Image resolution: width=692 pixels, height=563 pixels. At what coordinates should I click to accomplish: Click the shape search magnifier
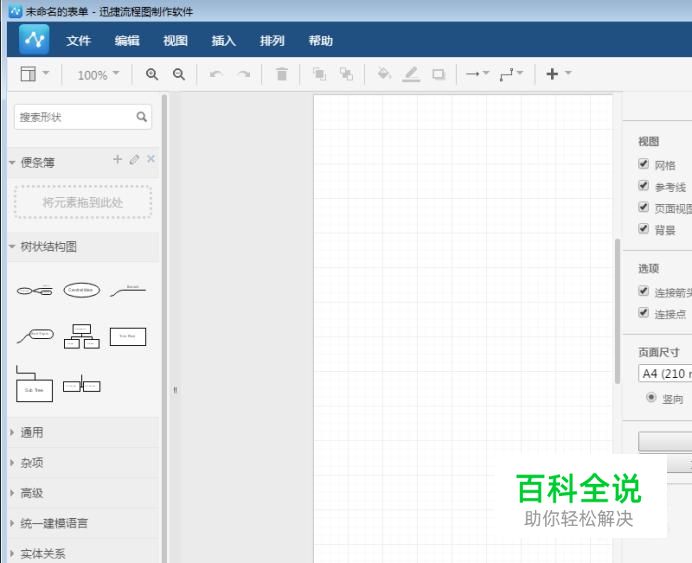coord(142,116)
